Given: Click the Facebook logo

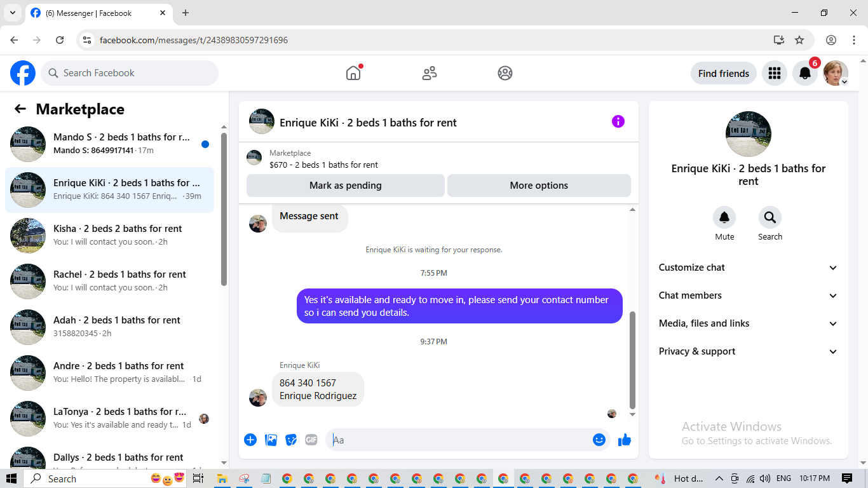Looking at the screenshot, I should 23,73.
